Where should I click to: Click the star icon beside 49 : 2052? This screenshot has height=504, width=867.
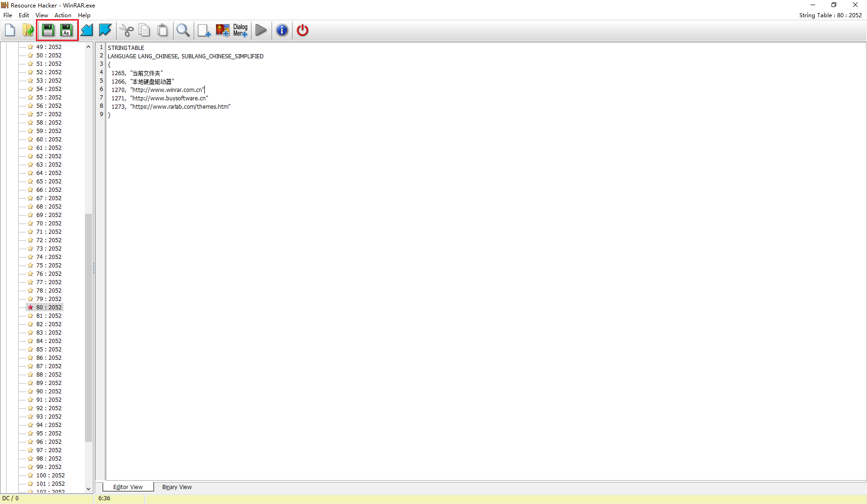tap(30, 47)
